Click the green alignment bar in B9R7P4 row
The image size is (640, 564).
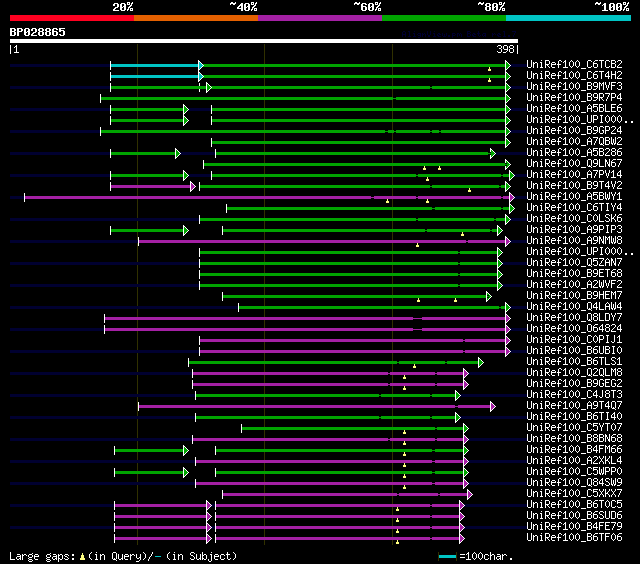click(303, 98)
